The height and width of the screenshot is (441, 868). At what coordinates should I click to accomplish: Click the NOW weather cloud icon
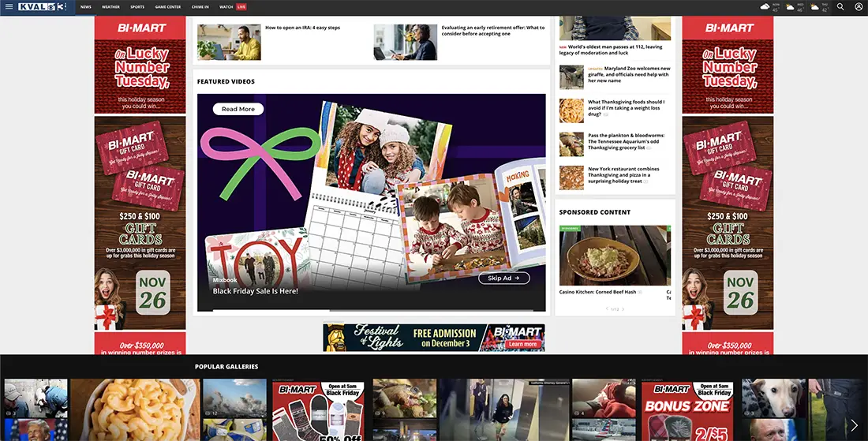click(765, 6)
